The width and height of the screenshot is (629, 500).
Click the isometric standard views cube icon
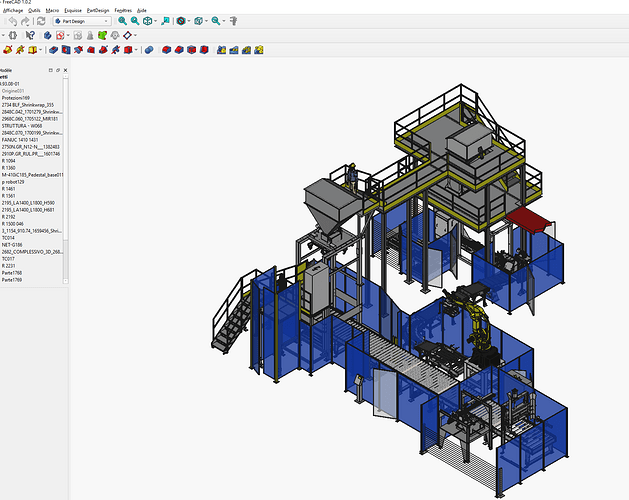148,21
